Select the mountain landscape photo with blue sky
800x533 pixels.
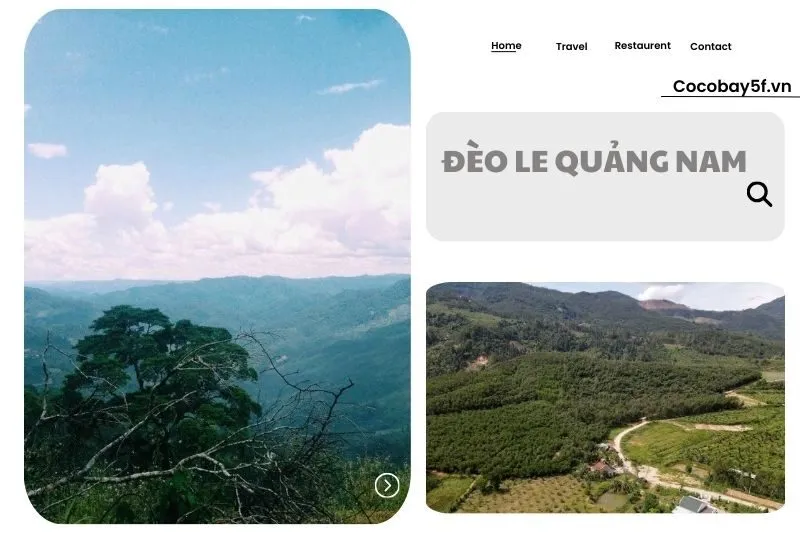click(x=217, y=266)
